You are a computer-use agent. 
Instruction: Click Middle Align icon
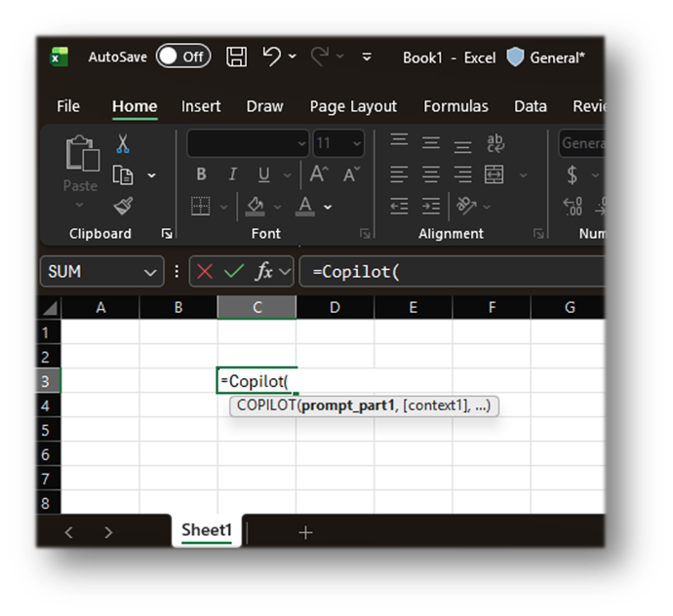click(x=431, y=142)
